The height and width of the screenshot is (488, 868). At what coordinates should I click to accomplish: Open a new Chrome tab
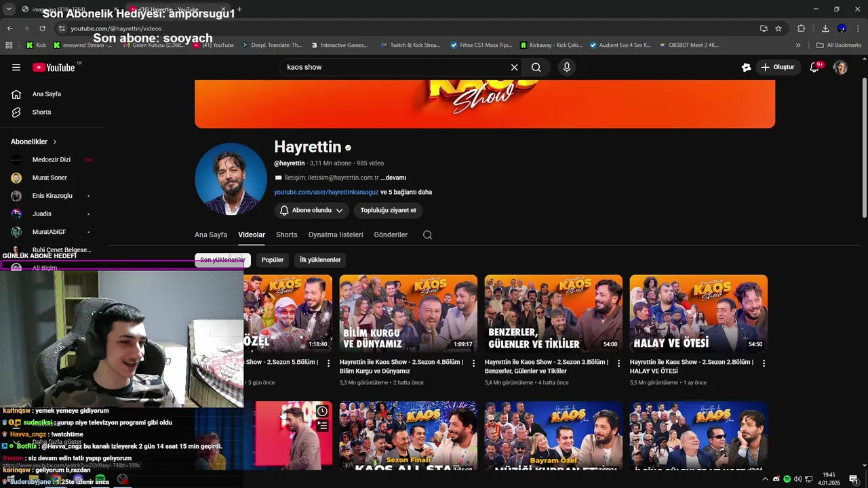[239, 9]
